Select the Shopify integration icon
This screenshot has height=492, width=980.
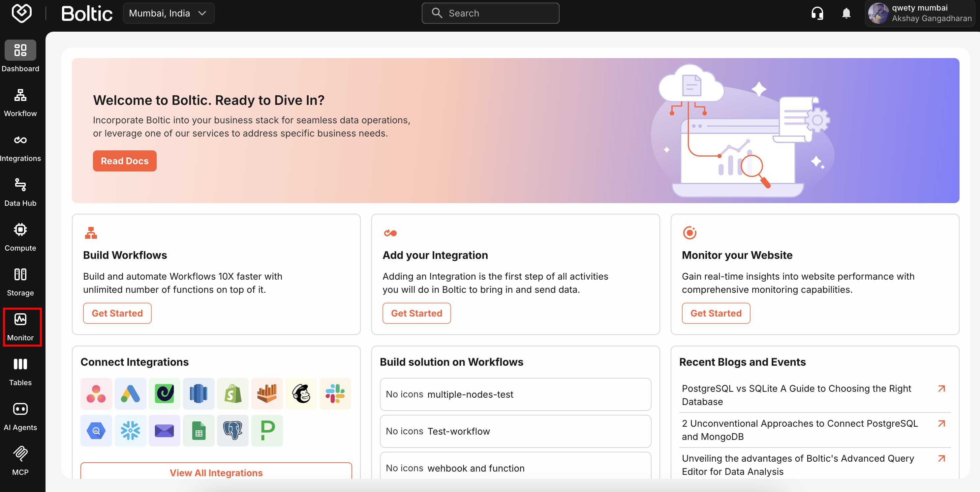coord(233,393)
